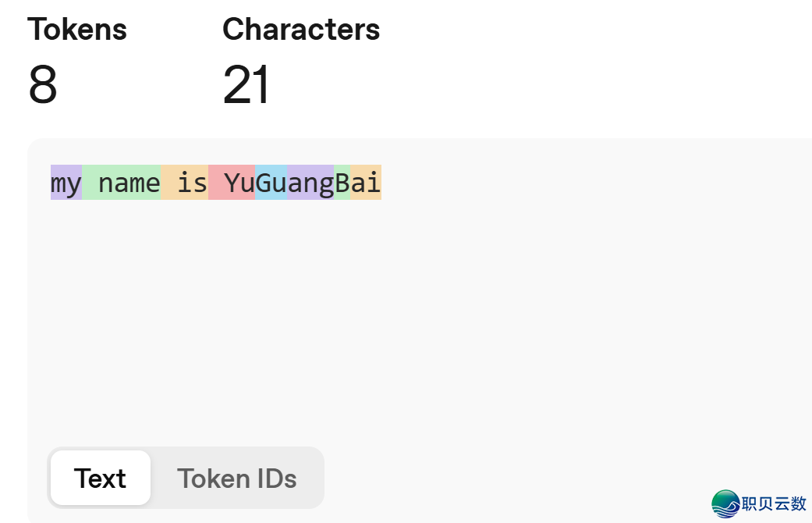
Task: Select the Text tab
Action: 100,479
